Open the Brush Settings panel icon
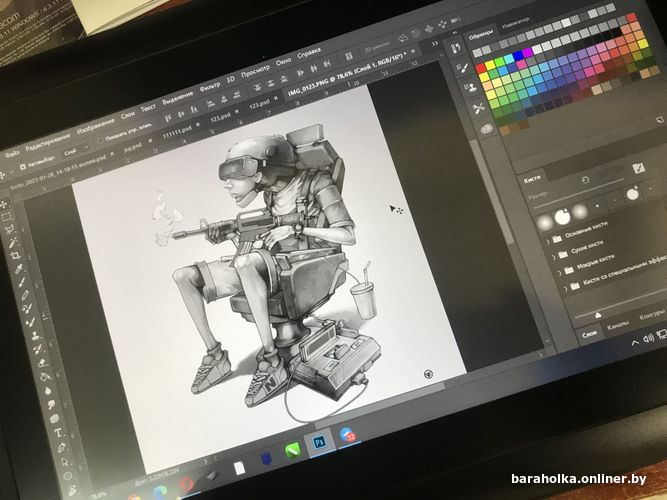 (463, 68)
